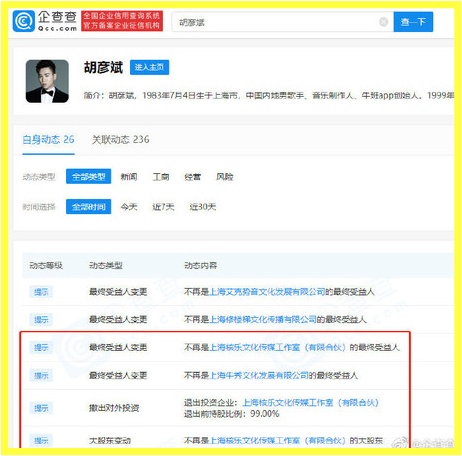Click 提示 tag in the 上海艾弗势音 row
This screenshot has width=462, height=456.
point(41,292)
